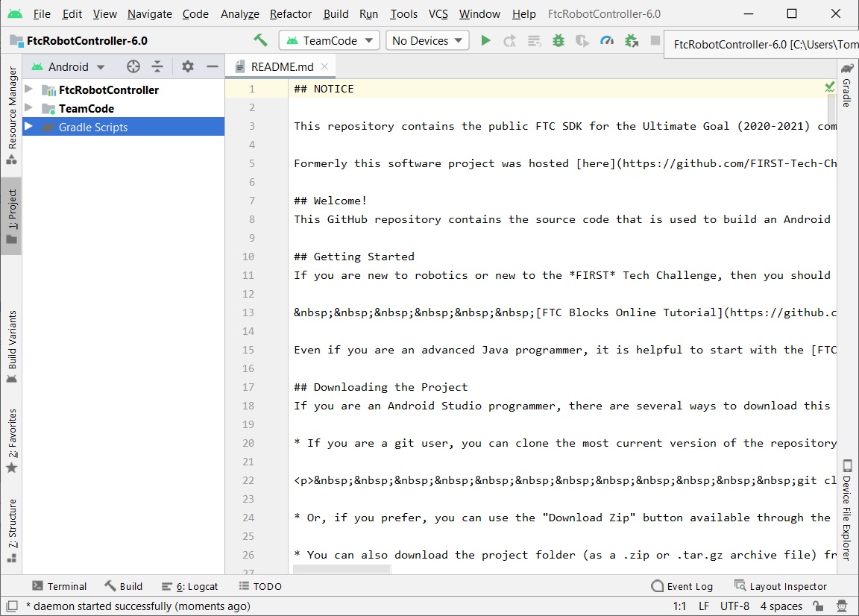859x616 pixels.
Task: Hide the Project panel with minus icon
Action: coord(213,66)
